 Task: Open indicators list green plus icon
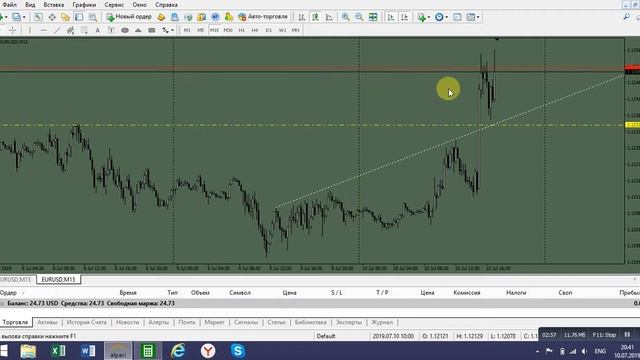tap(421, 17)
